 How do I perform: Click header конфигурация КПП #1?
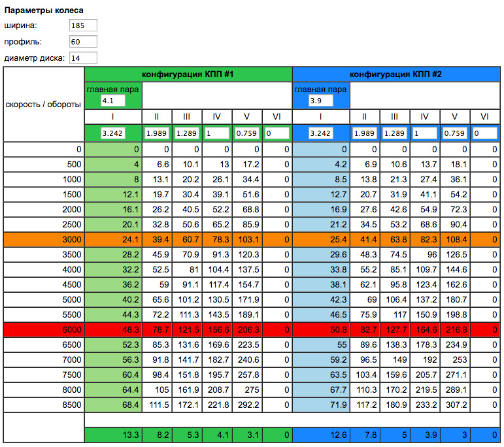coord(188,74)
